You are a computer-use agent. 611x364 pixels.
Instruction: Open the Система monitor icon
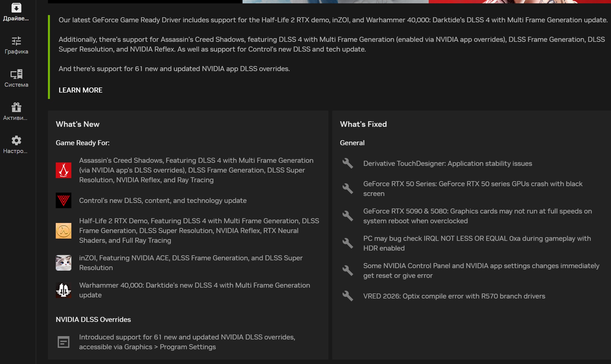coord(16,74)
